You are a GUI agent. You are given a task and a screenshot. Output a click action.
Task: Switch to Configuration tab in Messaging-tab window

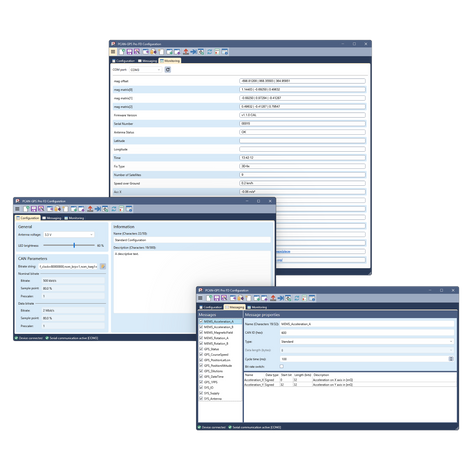(x=210, y=307)
